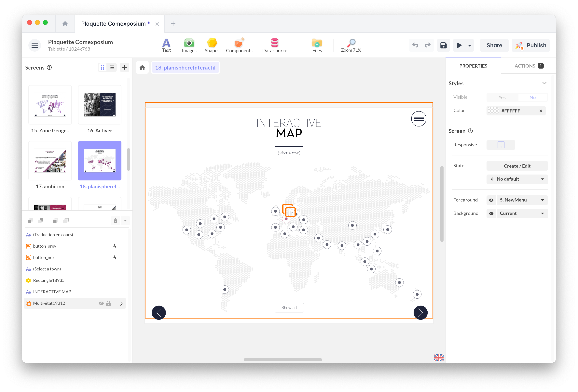Undo the last action
This screenshot has height=392, width=578.
415,45
